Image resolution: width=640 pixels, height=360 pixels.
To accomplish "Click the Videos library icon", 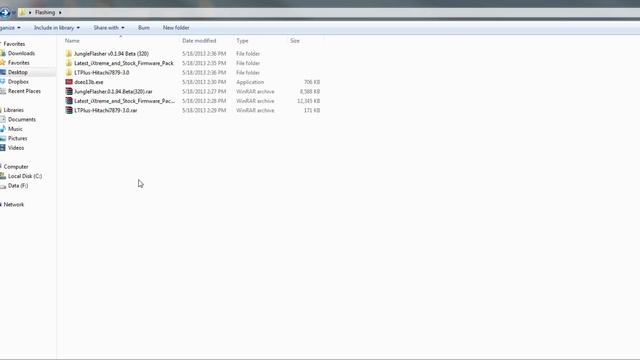I will (3, 148).
